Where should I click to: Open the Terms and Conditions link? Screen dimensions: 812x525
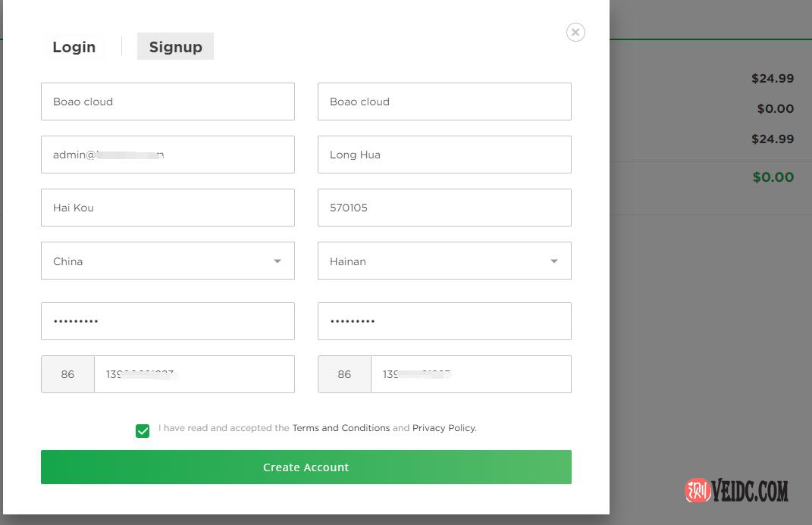pyautogui.click(x=340, y=428)
